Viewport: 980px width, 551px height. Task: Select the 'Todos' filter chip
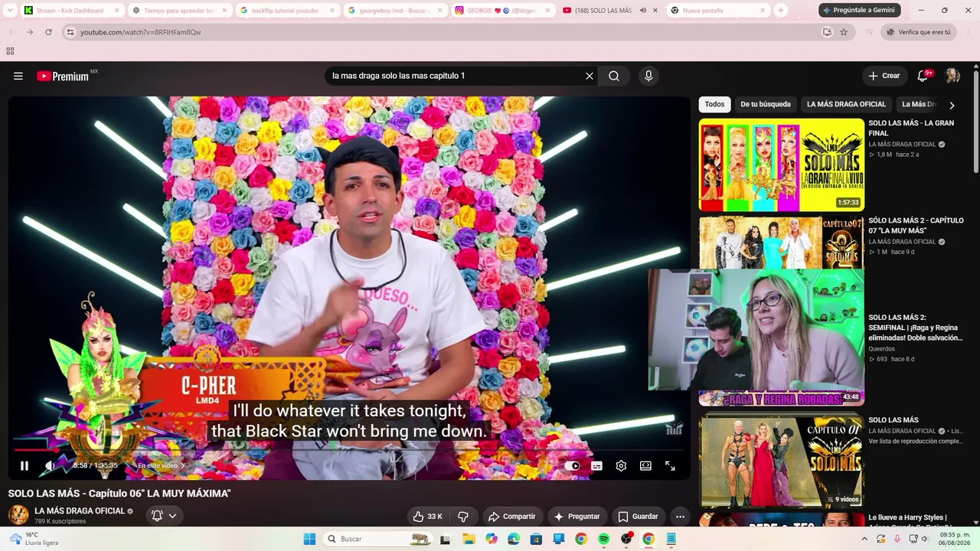(x=714, y=104)
